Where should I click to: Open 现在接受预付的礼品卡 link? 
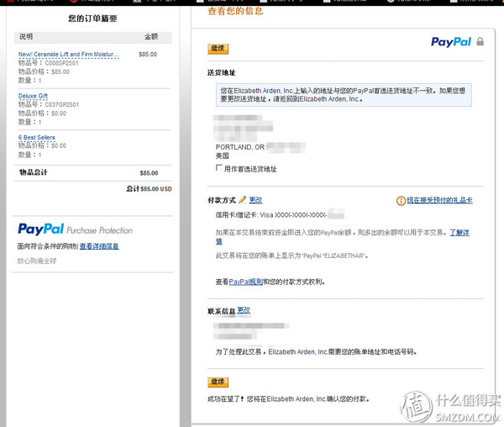439,200
